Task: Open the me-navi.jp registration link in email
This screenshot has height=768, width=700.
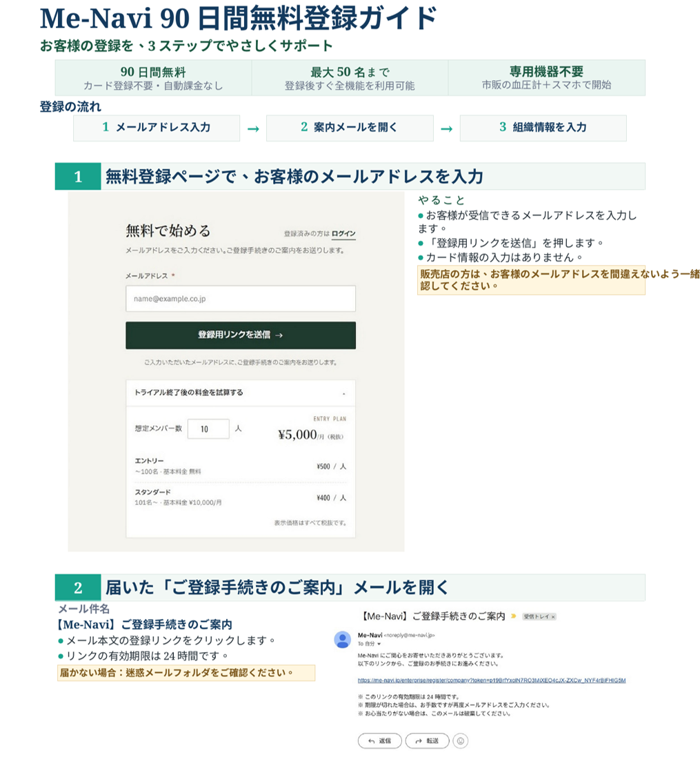Action: 492,680
